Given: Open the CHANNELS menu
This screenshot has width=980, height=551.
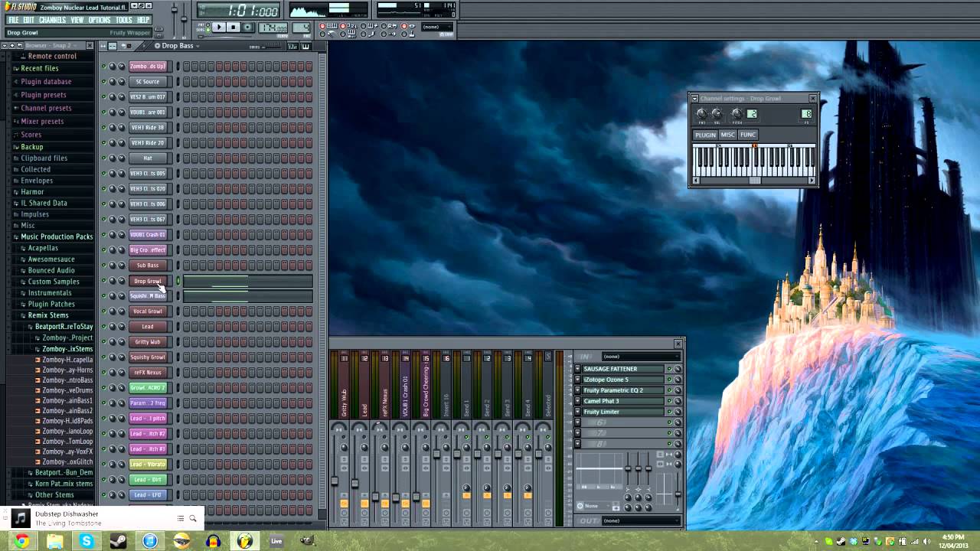Looking at the screenshot, I should (x=52, y=20).
